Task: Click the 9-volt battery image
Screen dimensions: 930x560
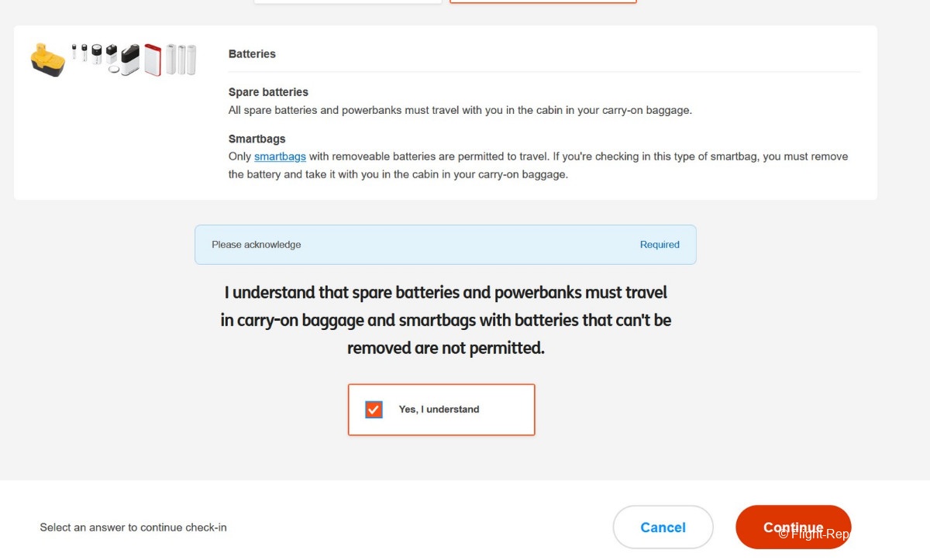Action: coord(112,53)
